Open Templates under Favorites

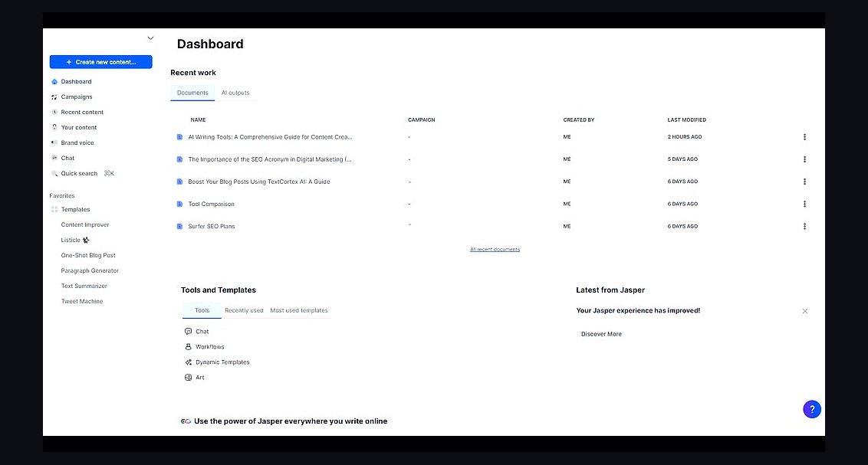click(75, 210)
